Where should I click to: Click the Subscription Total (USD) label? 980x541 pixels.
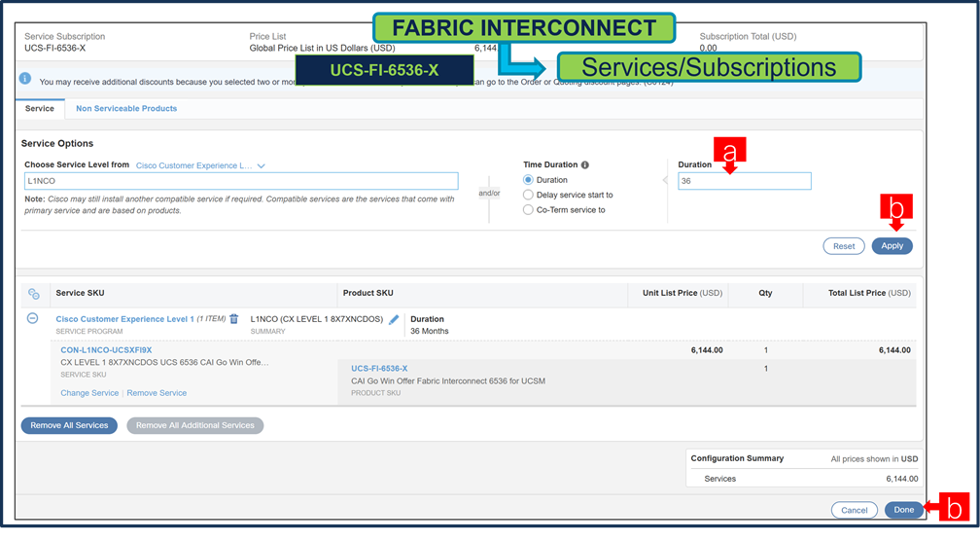tap(749, 36)
